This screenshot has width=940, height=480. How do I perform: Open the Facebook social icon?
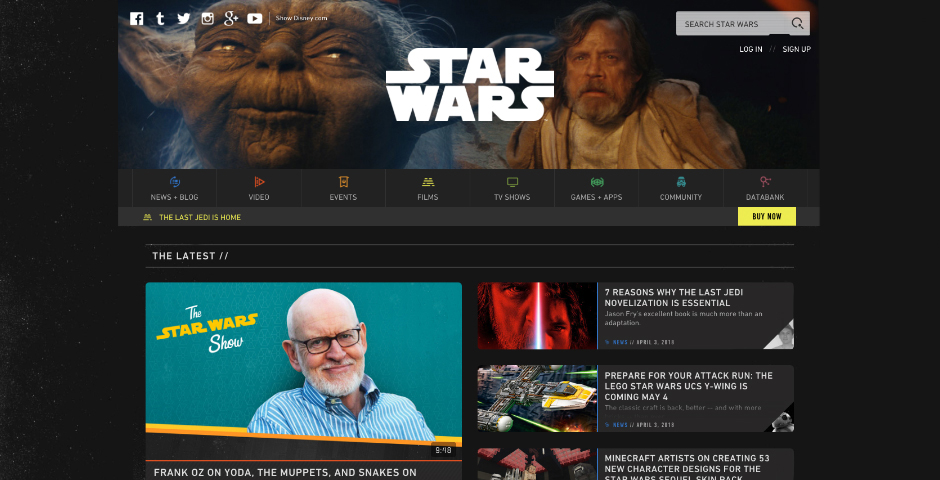137,19
